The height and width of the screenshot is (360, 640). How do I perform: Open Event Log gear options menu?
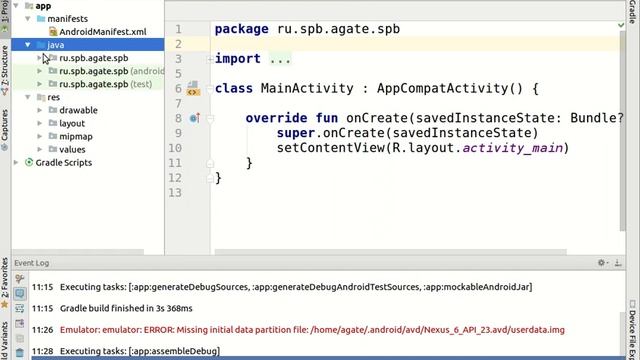tap(602, 263)
